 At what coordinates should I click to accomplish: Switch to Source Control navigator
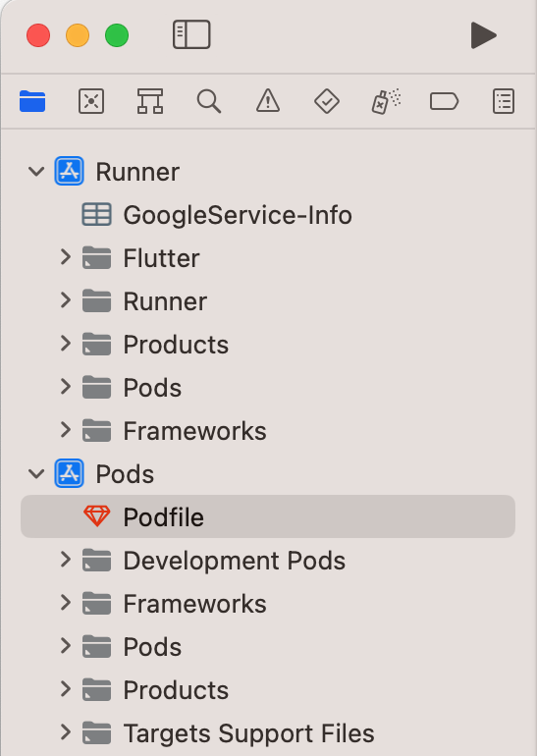tap(91, 101)
